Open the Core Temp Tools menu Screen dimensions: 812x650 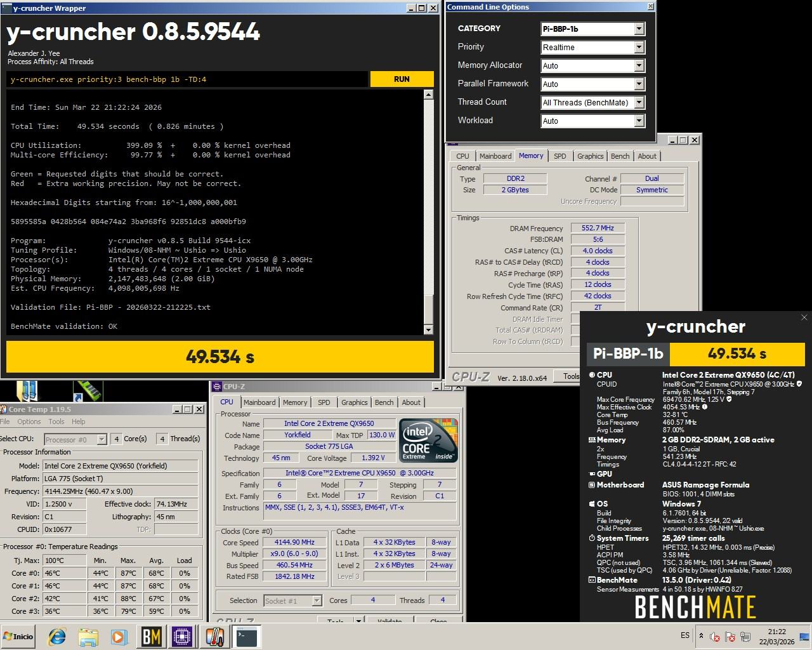tap(56, 421)
